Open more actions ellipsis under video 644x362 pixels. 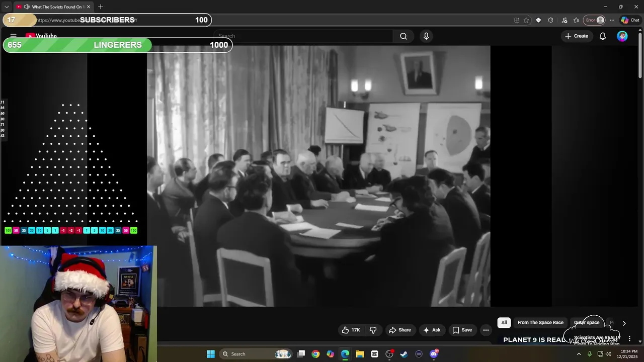[x=486, y=330]
